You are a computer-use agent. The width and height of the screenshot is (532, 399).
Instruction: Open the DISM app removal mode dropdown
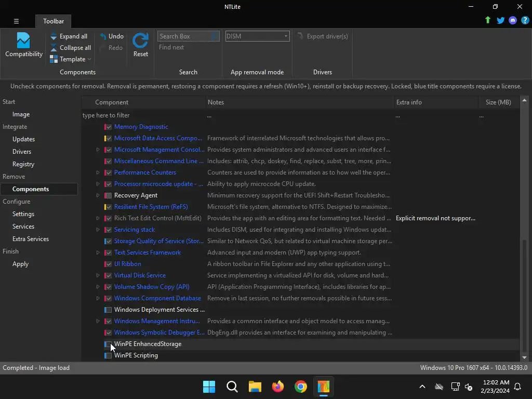point(257,36)
